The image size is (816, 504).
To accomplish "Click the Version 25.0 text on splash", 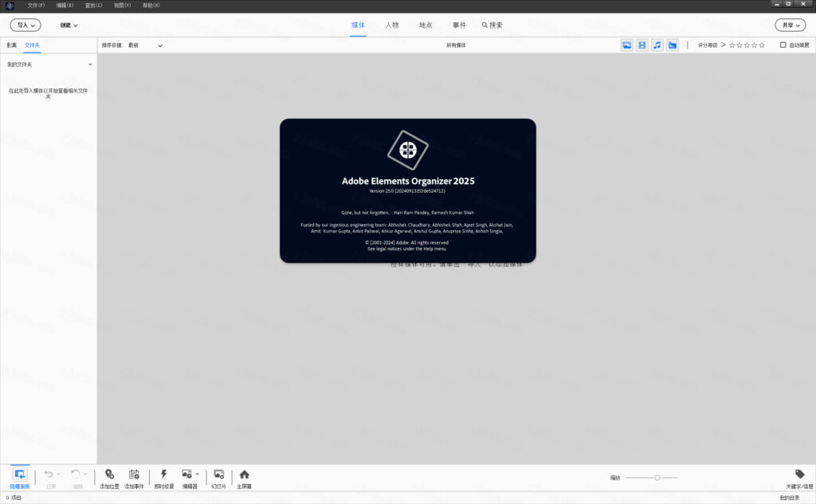I will pyautogui.click(x=407, y=191).
